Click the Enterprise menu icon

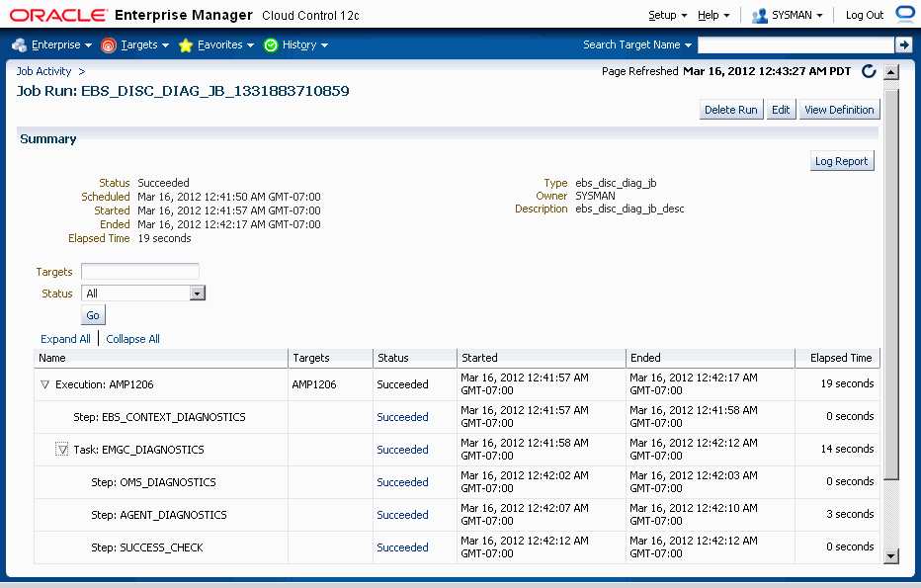[x=19, y=45]
